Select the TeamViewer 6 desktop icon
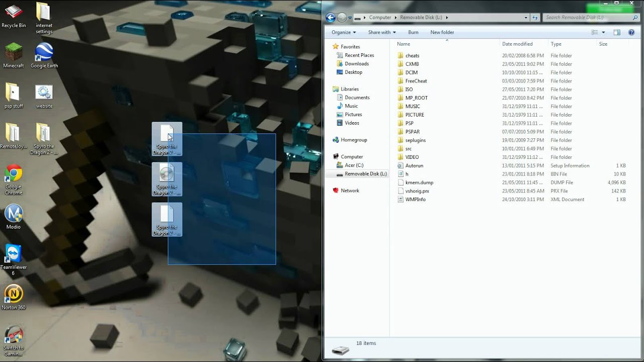This screenshot has width=644, height=362. [14, 260]
